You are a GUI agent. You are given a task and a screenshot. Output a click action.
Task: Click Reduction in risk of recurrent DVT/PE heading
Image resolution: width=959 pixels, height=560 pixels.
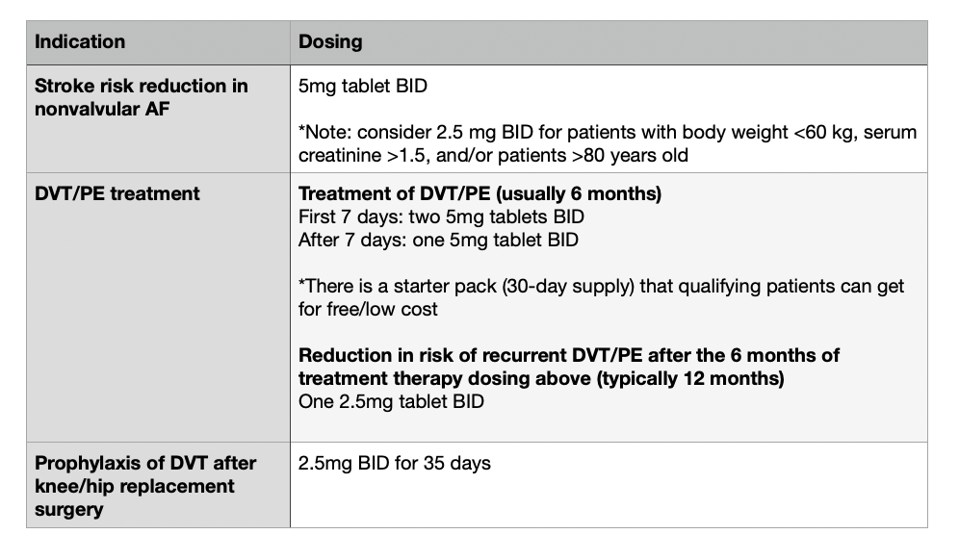pyautogui.click(x=569, y=355)
